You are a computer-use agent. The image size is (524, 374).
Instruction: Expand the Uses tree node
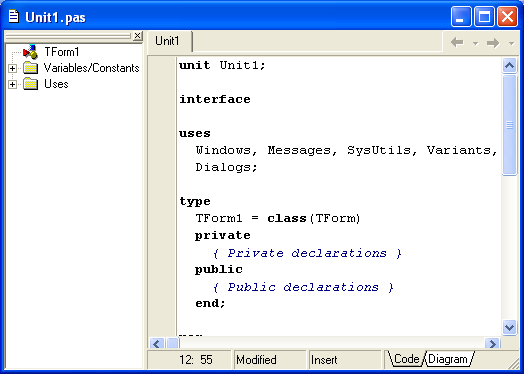click(12, 84)
